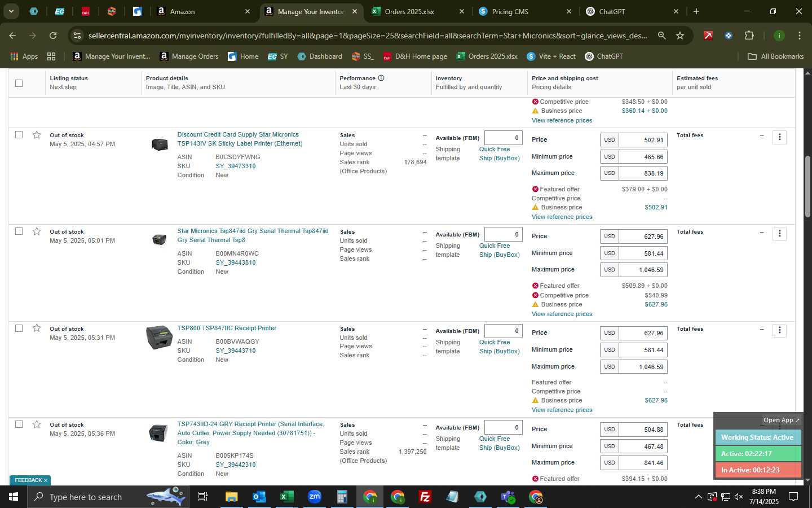812x508 pixels.
Task: Dismiss the FEEDBACK tab
Action: pyautogui.click(x=46, y=480)
